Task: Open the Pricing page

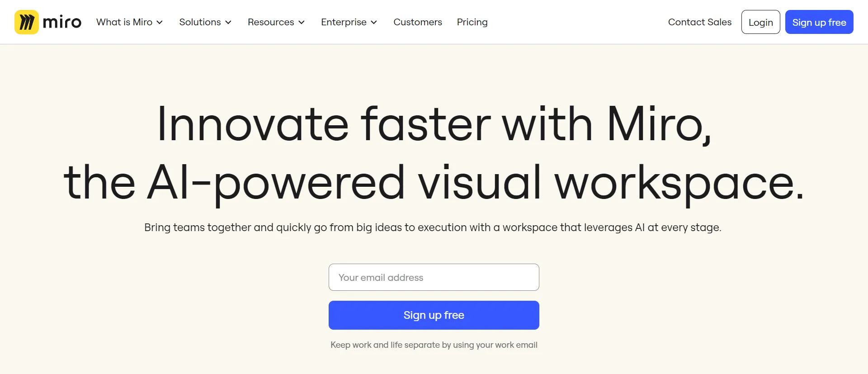Action: (472, 22)
